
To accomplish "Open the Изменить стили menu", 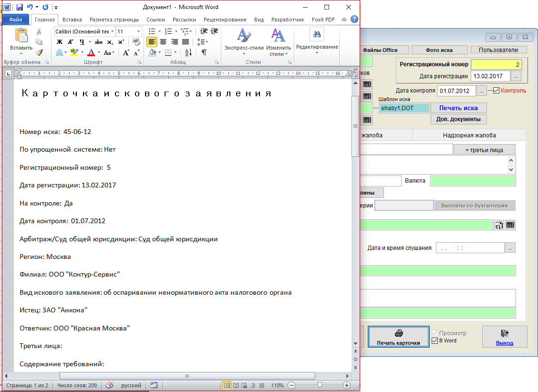I will pyautogui.click(x=278, y=41).
